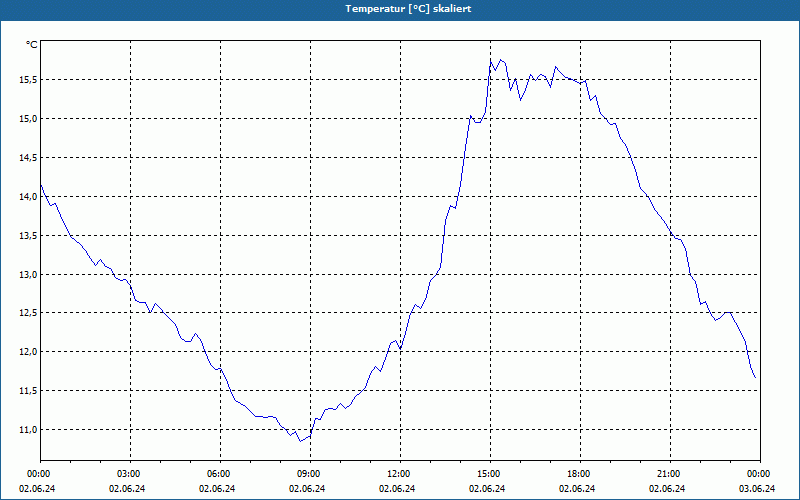Image resolution: width=800 pixels, height=500 pixels.
Task: Click the 14,0 temperature axis label
Action: (x=28, y=196)
